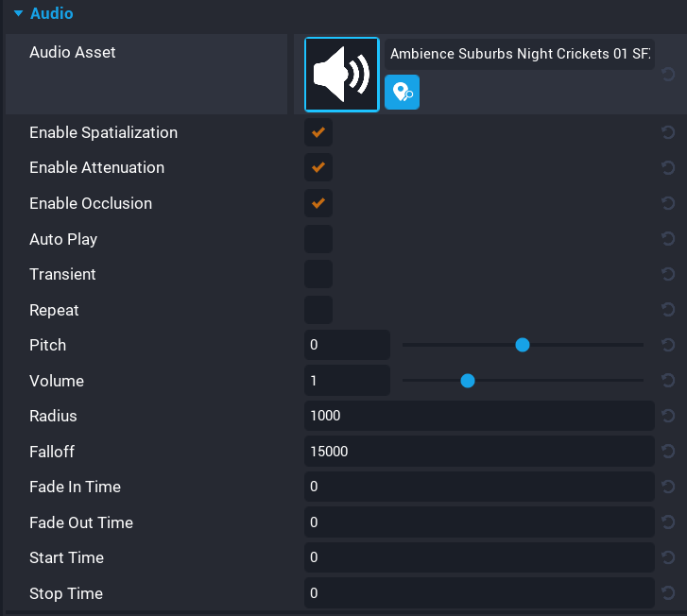Click the speaker audio asset thumbnail

[341, 75]
